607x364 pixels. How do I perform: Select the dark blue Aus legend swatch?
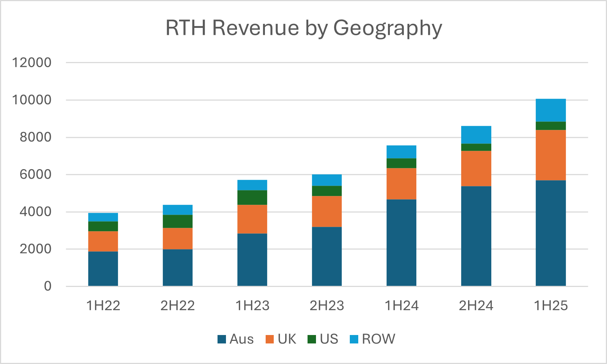(222, 339)
